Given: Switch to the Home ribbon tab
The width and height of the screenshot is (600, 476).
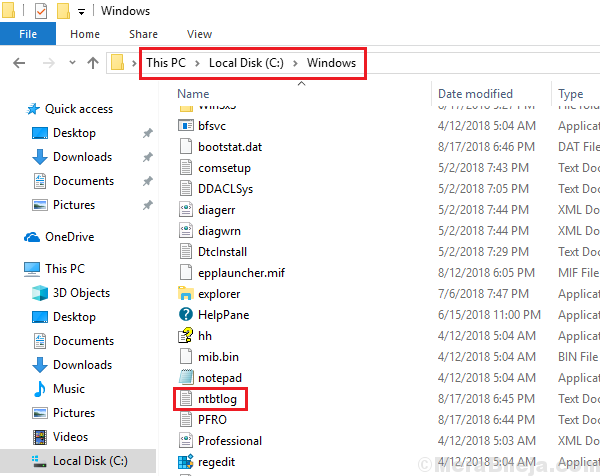Looking at the screenshot, I should click(85, 34).
